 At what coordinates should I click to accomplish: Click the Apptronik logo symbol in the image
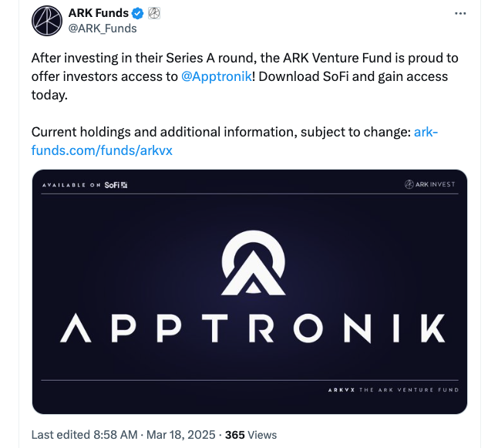(x=250, y=265)
